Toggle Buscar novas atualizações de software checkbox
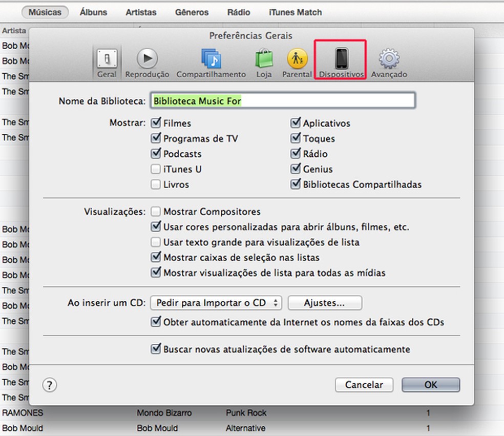Viewport: 504px width, 436px height. [x=156, y=349]
